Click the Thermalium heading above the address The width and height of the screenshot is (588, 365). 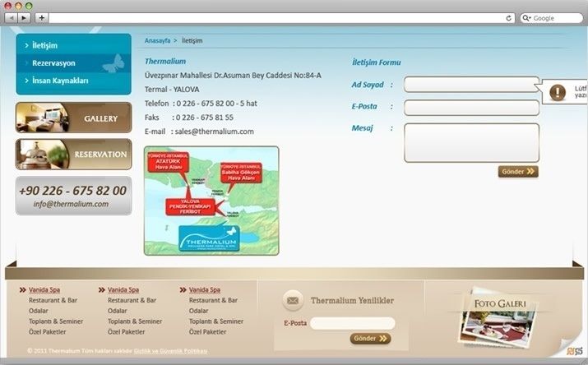point(165,61)
